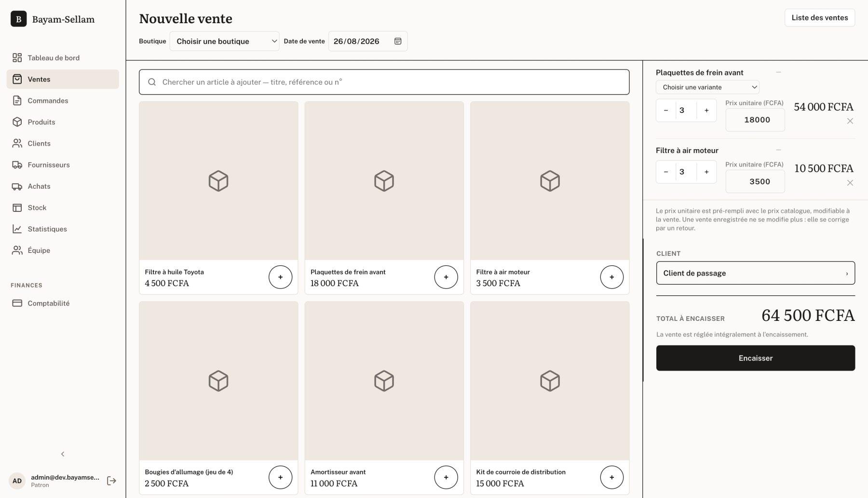Add Amortisseur avant to the sale

click(446, 477)
